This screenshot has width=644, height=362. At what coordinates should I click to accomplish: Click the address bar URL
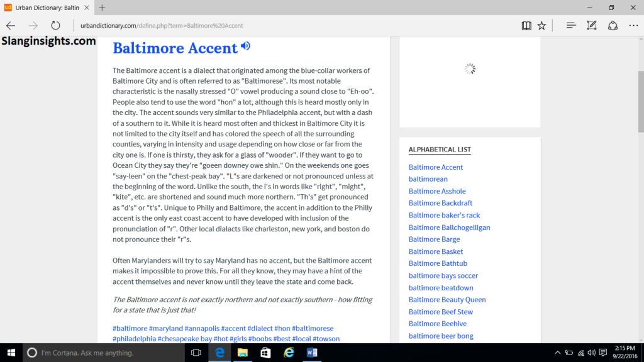click(162, 25)
